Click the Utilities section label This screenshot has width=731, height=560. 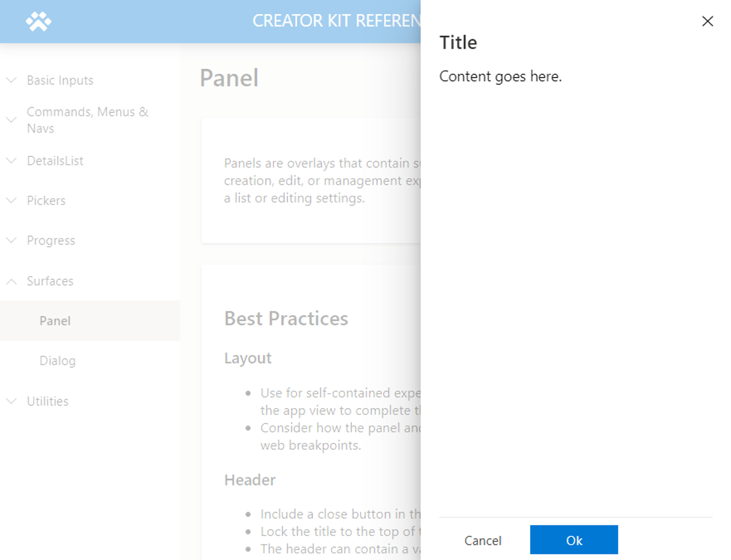pyautogui.click(x=47, y=401)
